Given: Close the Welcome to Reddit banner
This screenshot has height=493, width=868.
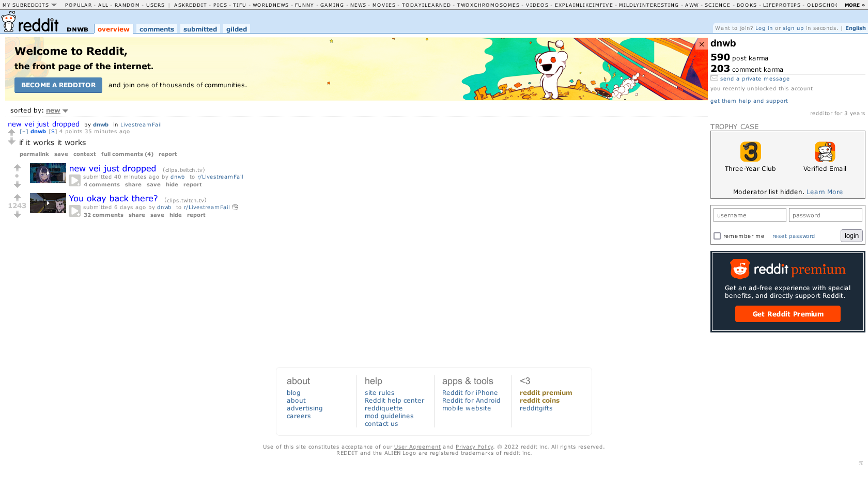Looking at the screenshot, I should [x=701, y=44].
